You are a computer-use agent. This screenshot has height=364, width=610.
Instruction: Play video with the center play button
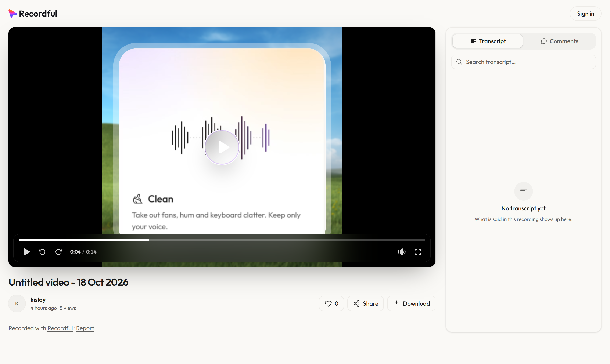pyautogui.click(x=222, y=147)
